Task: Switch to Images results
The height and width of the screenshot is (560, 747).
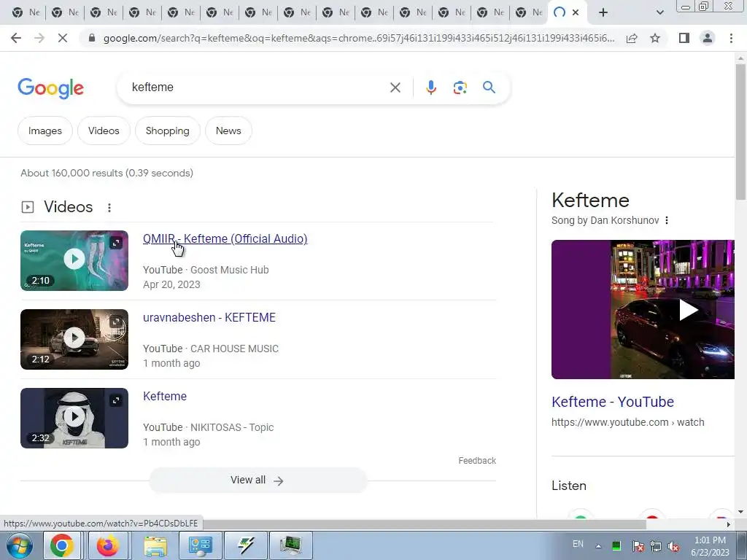Action: coord(44,131)
